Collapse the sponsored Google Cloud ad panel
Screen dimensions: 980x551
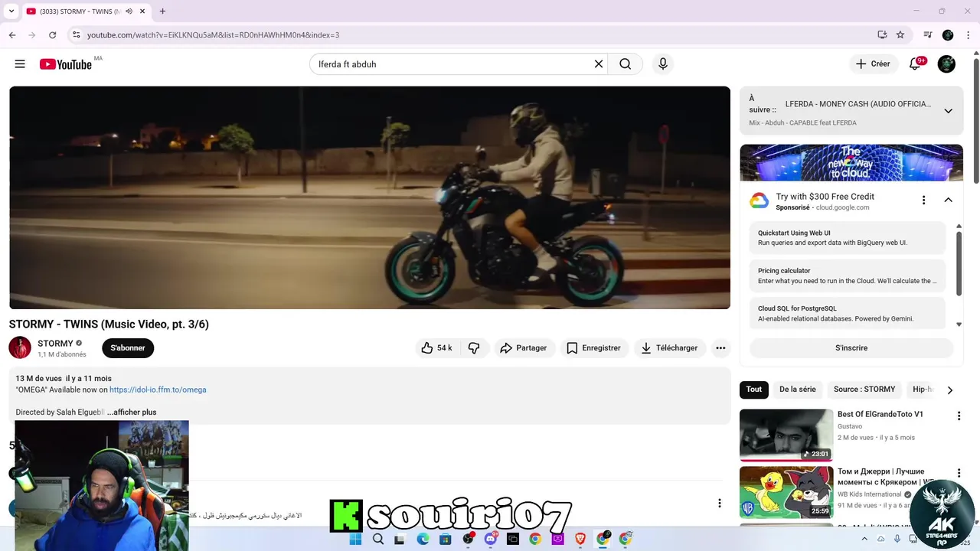coord(948,201)
